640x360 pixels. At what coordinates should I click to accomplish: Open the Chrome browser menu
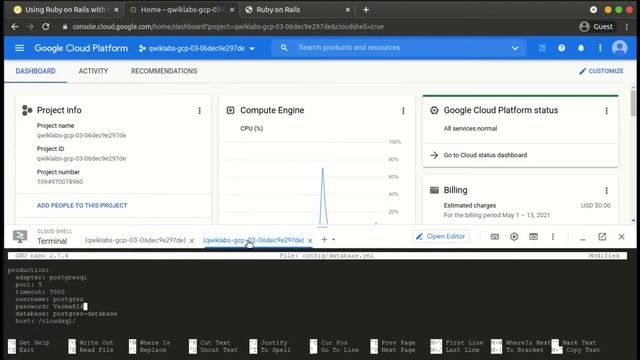pyautogui.click(x=627, y=27)
